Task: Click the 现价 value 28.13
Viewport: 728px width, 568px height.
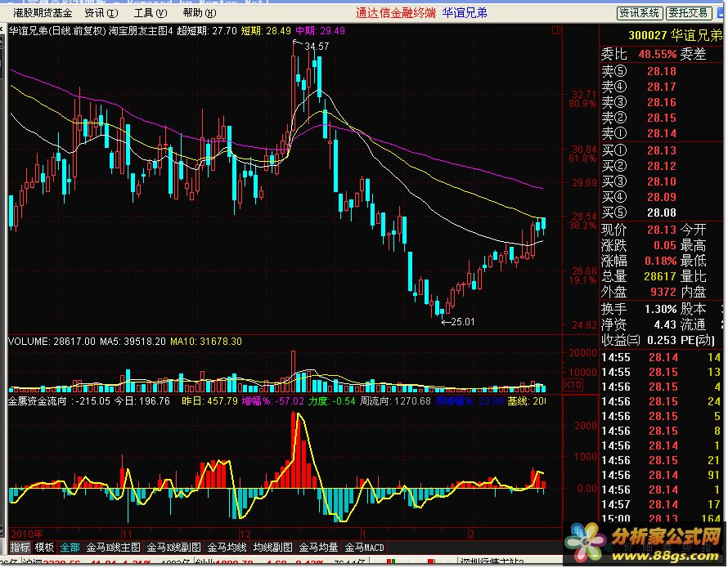Action: (662, 230)
